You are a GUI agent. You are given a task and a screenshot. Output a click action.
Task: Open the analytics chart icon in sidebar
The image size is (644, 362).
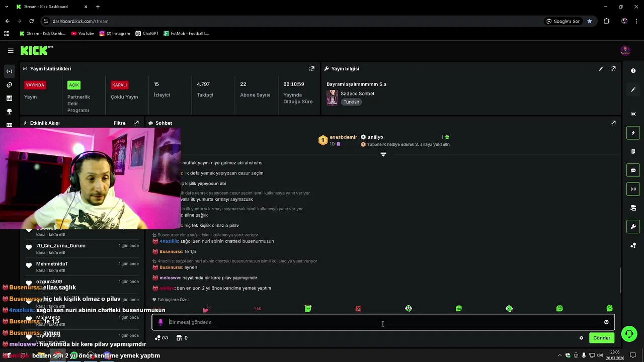[x=9, y=99]
